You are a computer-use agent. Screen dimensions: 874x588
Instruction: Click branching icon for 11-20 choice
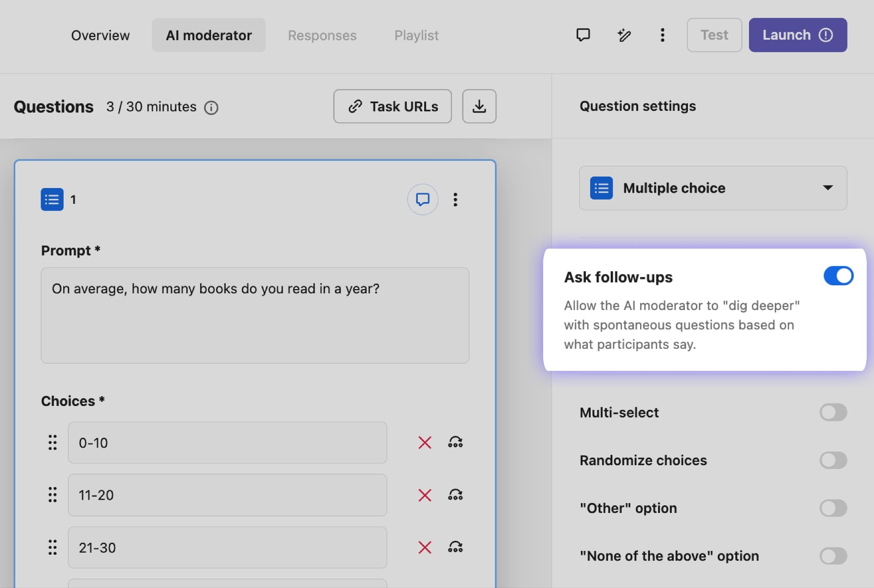(455, 495)
